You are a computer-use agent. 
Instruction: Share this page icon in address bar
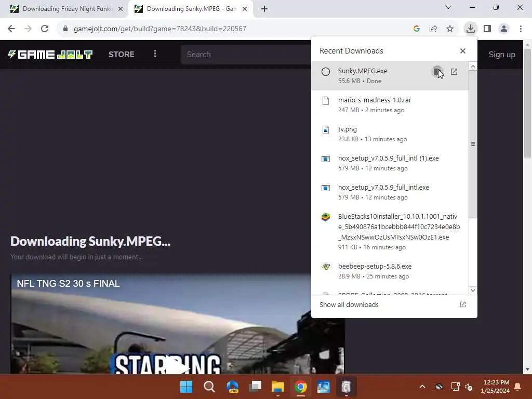(433, 29)
